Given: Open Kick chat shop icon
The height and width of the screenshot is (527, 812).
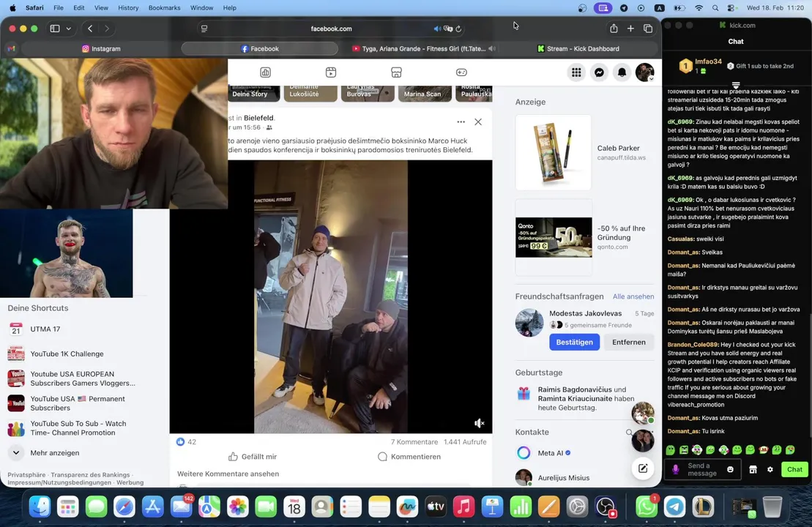Looking at the screenshot, I should [x=753, y=469].
